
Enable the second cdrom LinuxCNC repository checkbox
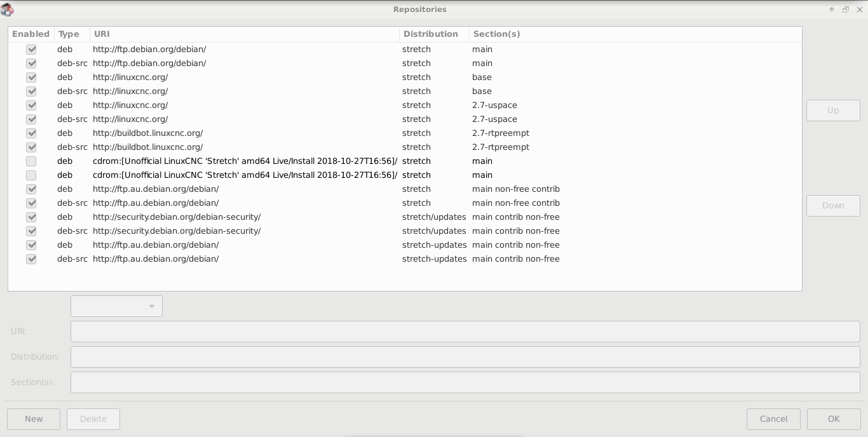point(31,175)
